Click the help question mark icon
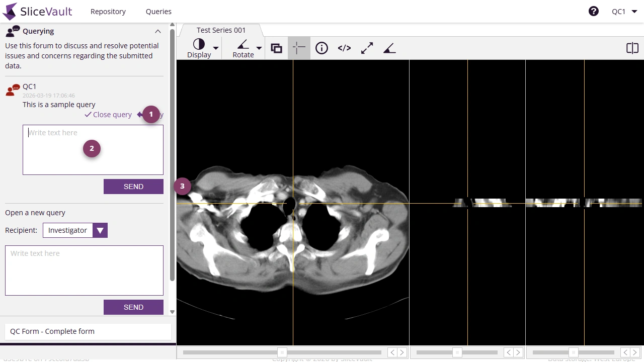The height and width of the screenshot is (362, 644). point(594,11)
